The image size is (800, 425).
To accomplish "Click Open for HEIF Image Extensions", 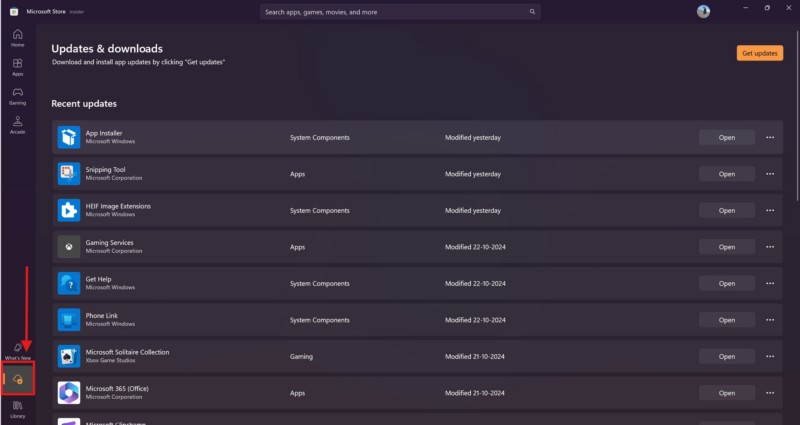I will point(727,210).
